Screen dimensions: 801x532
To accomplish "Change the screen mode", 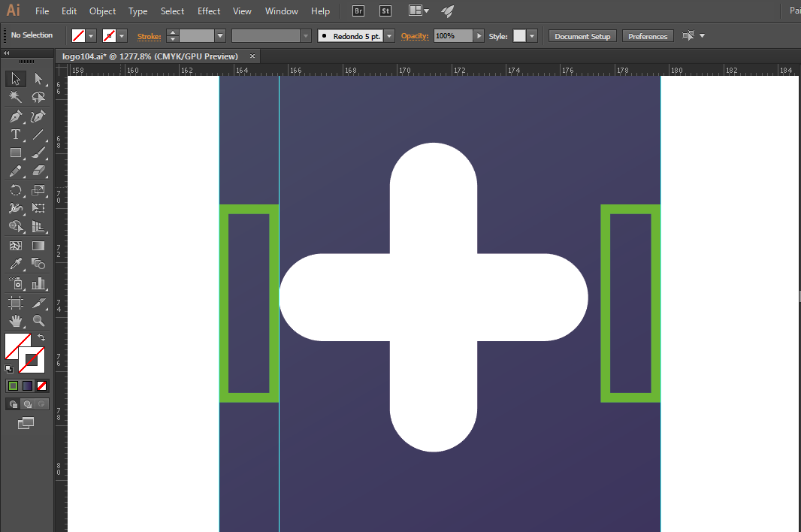I will tap(26, 423).
